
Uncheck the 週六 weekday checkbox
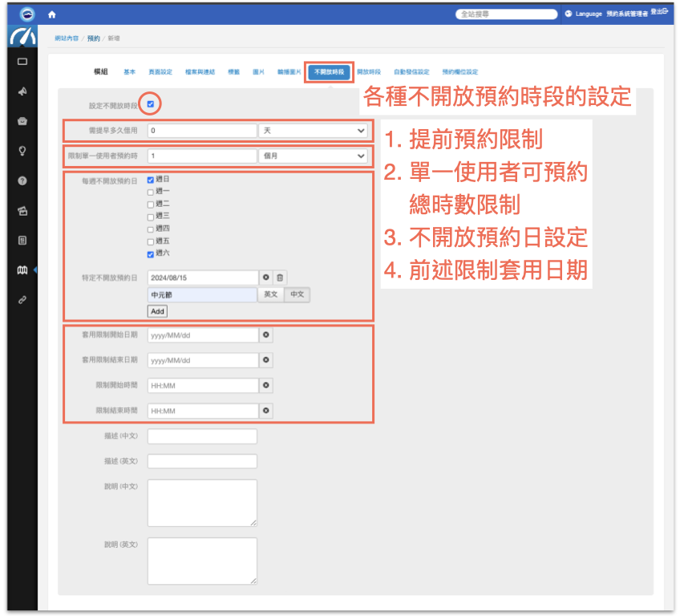(x=149, y=254)
